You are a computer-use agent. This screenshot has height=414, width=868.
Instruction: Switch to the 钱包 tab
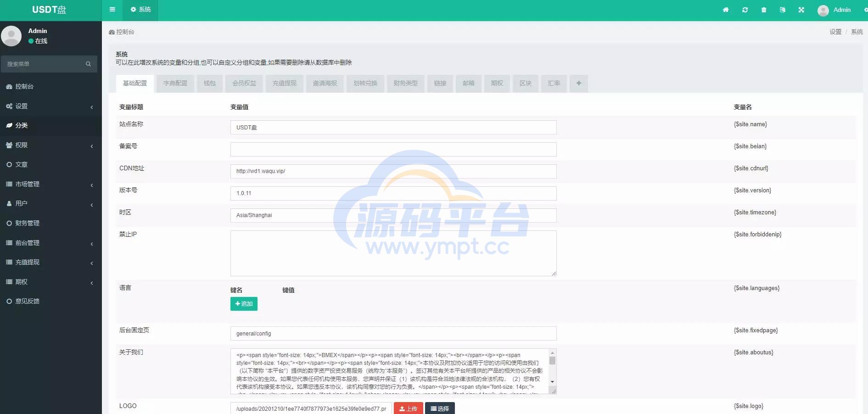(210, 84)
